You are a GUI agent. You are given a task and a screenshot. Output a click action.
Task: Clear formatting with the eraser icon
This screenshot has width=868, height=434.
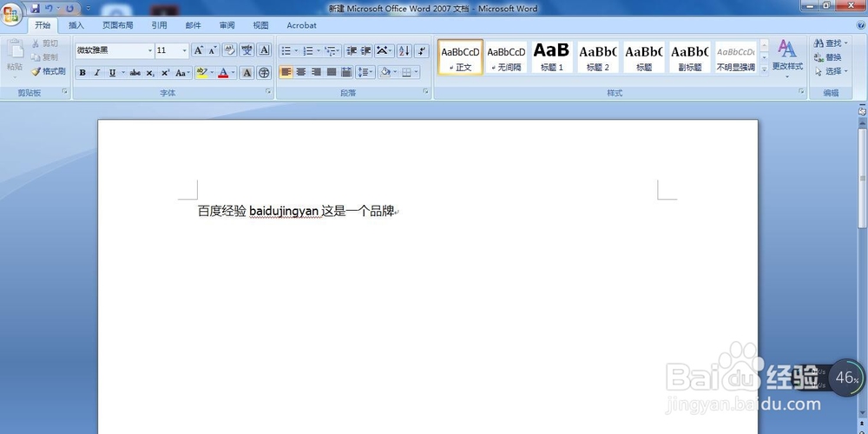230,50
